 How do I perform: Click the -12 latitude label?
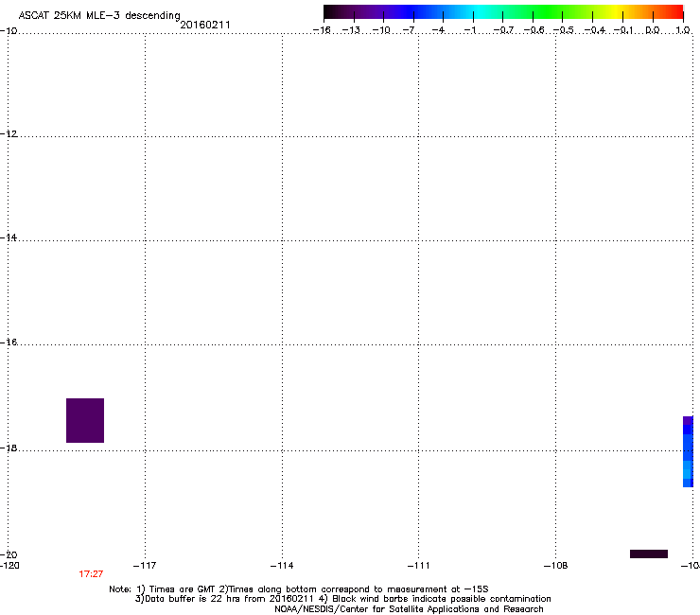(9, 133)
